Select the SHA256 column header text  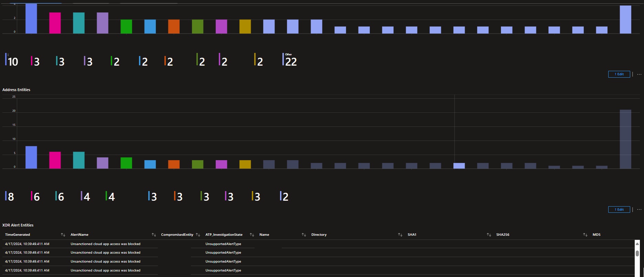(x=503, y=235)
